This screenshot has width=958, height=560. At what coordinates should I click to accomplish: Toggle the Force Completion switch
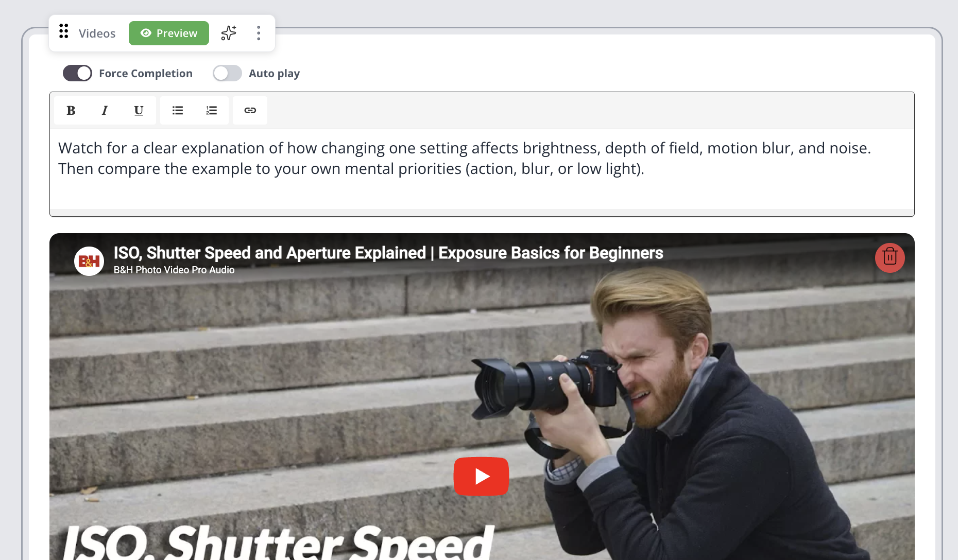click(77, 73)
